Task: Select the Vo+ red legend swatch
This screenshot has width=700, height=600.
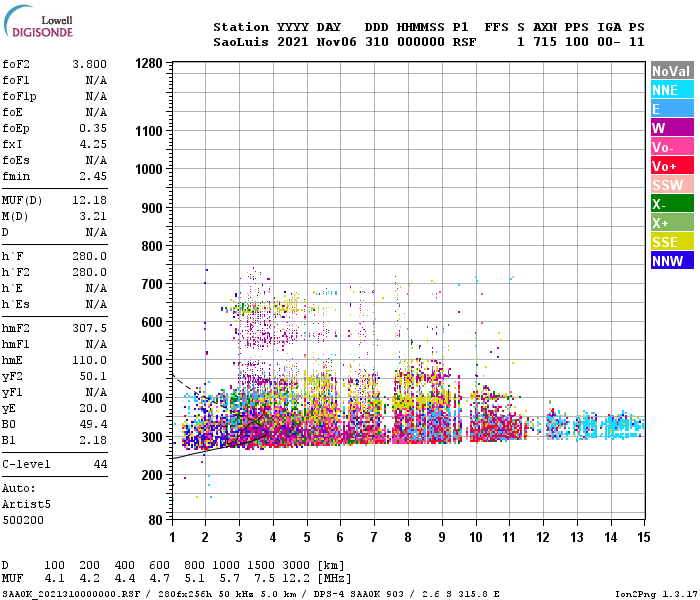Action: (x=672, y=166)
